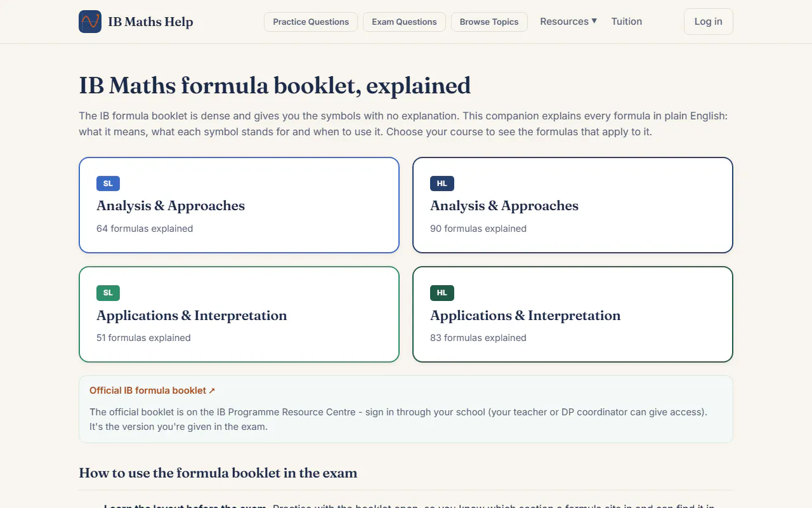Screen dimensions: 812x508
Task: Click the Log in button
Action: 708,22
